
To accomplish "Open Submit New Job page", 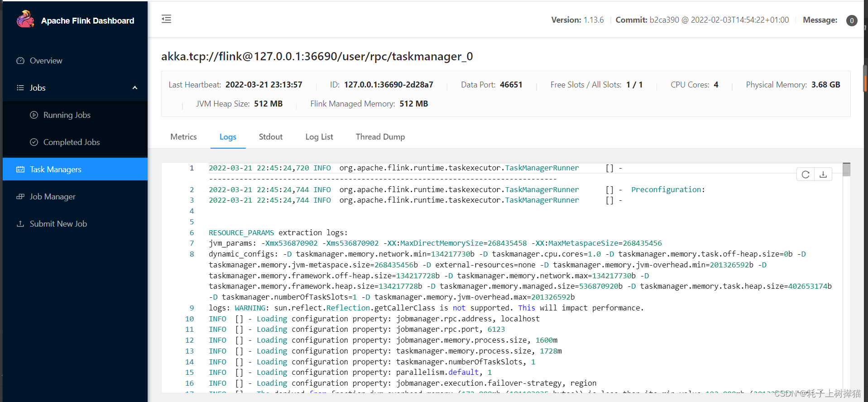I will pyautogui.click(x=75, y=224).
